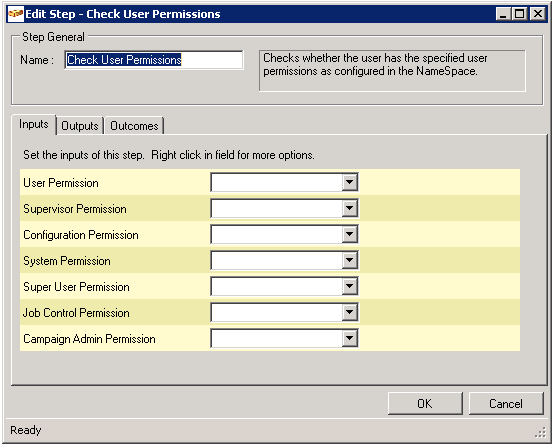Expand the Job Control Permission dropdown
The width and height of the screenshot is (553, 446).
pos(350,312)
